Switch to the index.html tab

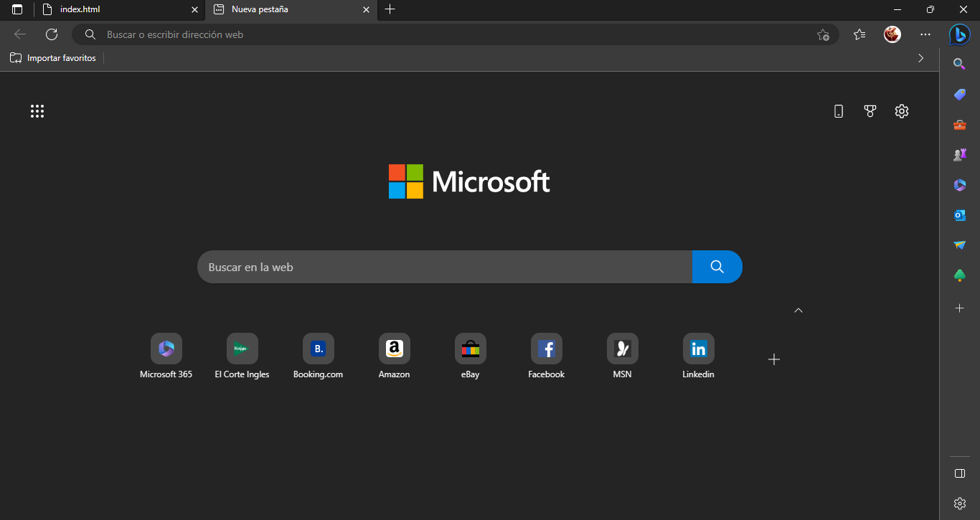[x=119, y=9]
